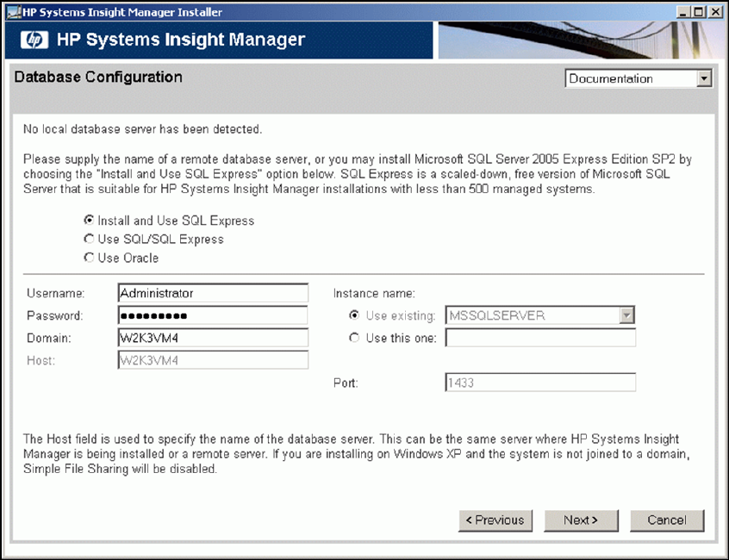729x560 pixels.
Task: Click the Host field
Action: pos(213,360)
